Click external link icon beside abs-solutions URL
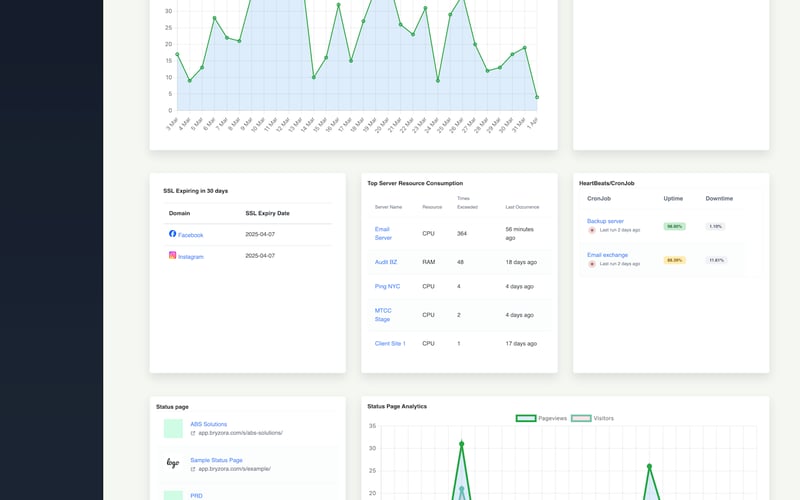This screenshot has width=800, height=500. click(x=193, y=433)
